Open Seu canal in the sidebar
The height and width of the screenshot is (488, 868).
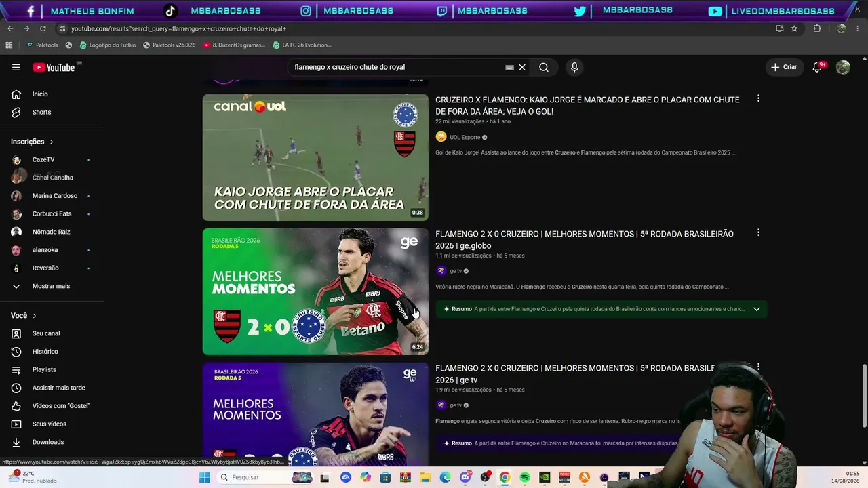47,333
